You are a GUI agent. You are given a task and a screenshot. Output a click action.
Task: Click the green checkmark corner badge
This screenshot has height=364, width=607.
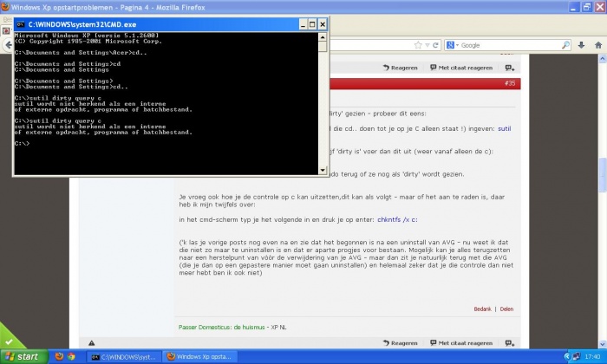10,341
